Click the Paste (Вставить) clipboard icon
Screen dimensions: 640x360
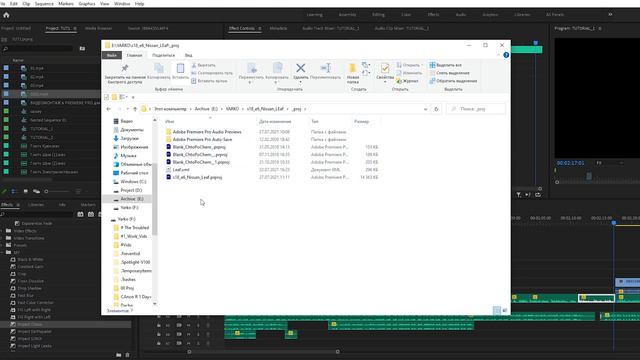point(180,68)
